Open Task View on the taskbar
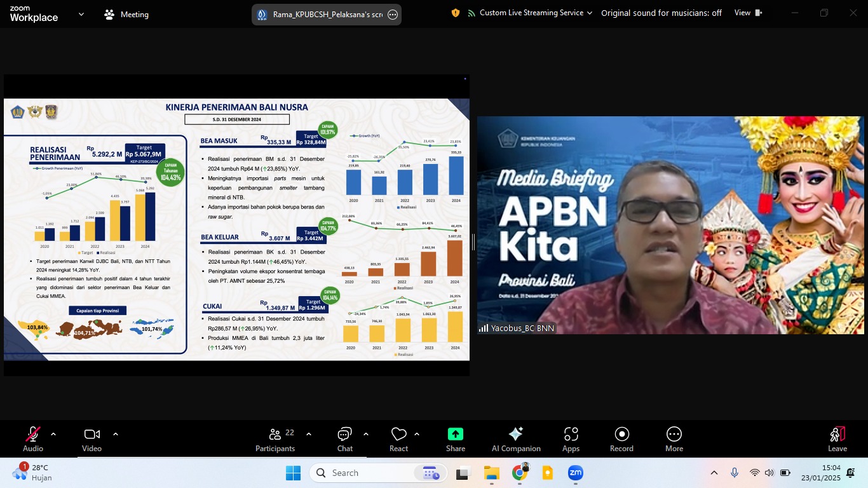868x488 pixels. click(x=463, y=473)
